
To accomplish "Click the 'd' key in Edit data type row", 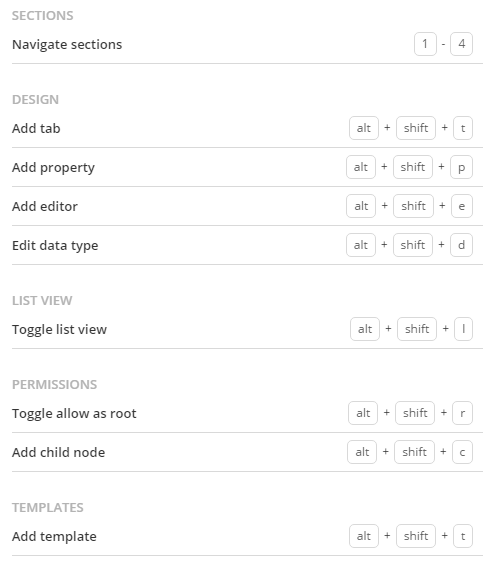I will pyautogui.click(x=461, y=245).
